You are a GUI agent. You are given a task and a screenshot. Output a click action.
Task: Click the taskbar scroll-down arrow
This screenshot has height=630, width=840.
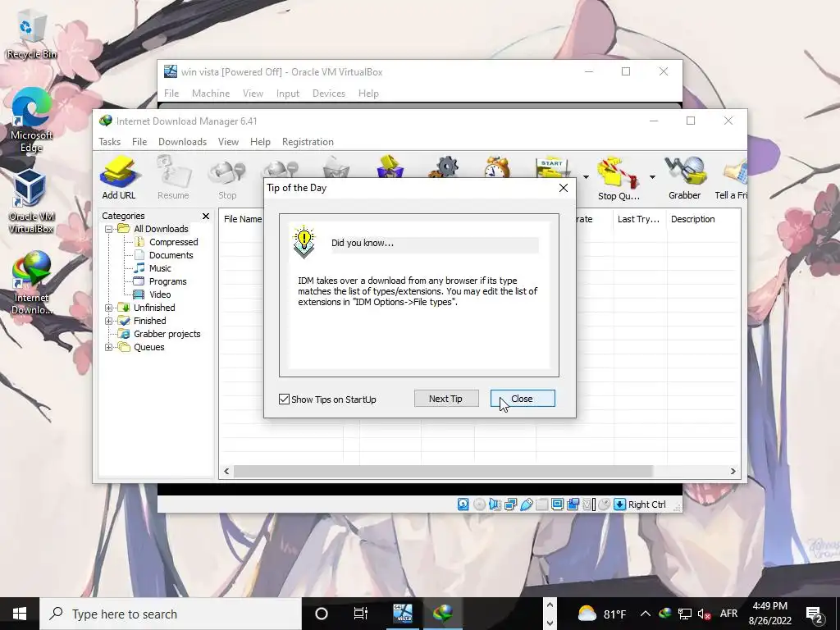(x=549, y=623)
